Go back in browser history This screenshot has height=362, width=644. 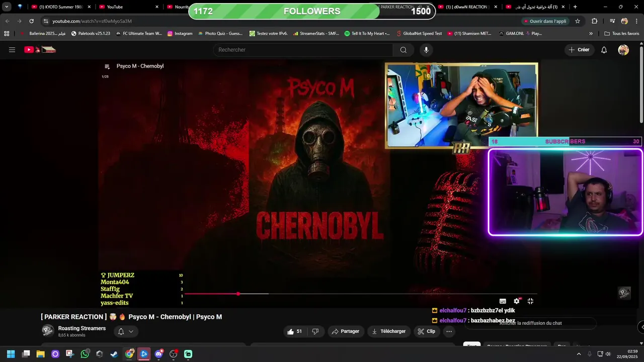pyautogui.click(x=7, y=21)
